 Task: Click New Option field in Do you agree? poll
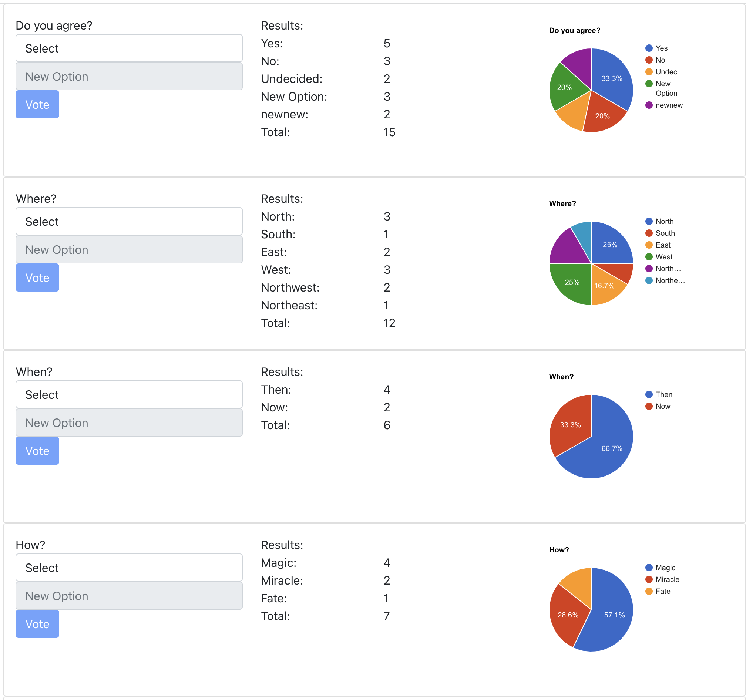129,77
